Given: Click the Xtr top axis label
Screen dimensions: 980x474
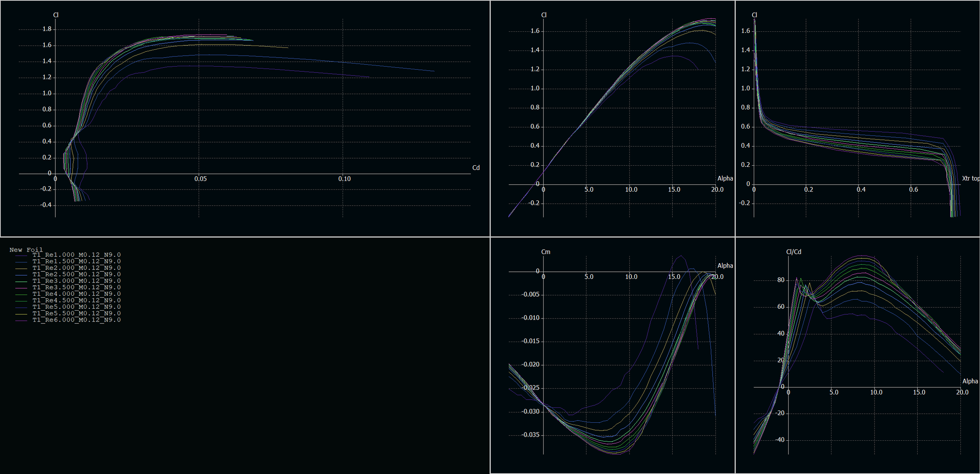Looking at the screenshot, I should 970,179.
